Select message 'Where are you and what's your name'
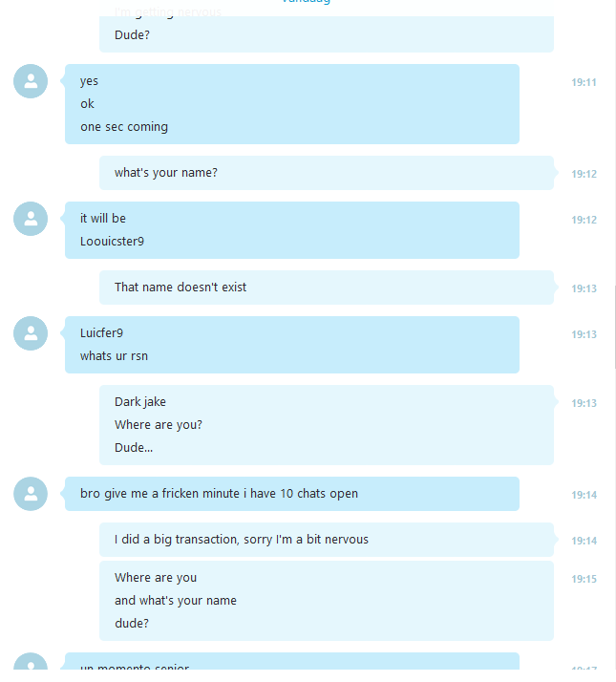This screenshot has height=682, width=616. click(327, 601)
